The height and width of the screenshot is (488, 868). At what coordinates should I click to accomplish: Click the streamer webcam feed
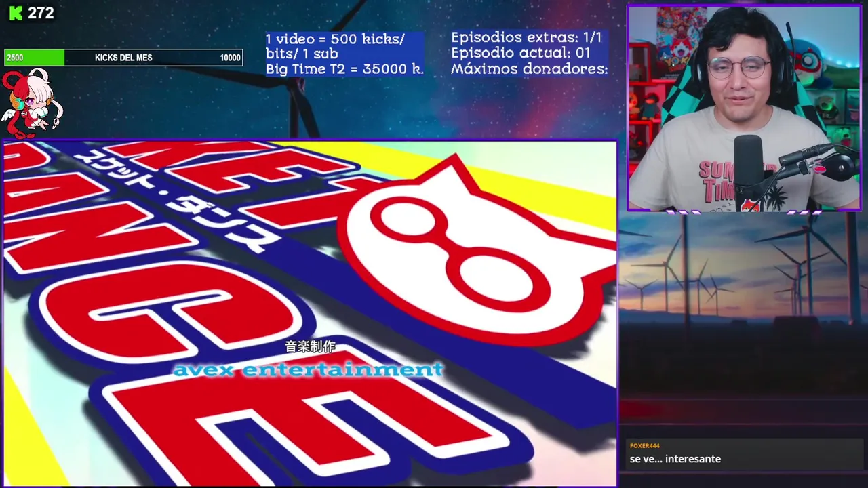[744, 108]
